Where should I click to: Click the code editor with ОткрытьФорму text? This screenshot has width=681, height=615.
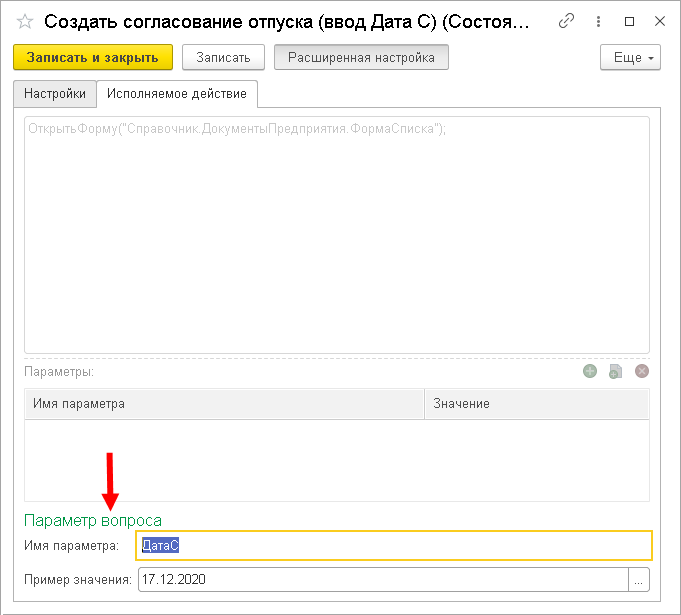coord(337,235)
